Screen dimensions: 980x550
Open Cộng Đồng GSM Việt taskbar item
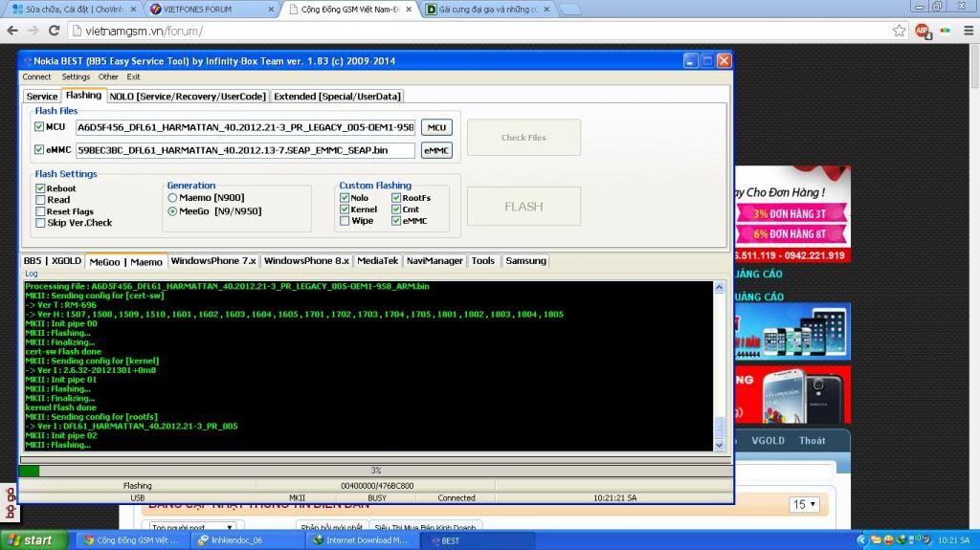point(134,540)
